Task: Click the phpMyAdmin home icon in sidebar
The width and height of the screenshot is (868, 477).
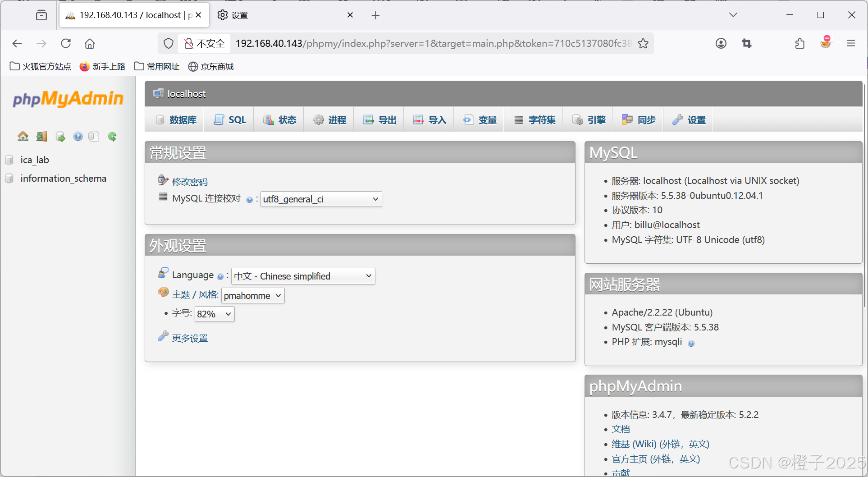Action: point(23,136)
